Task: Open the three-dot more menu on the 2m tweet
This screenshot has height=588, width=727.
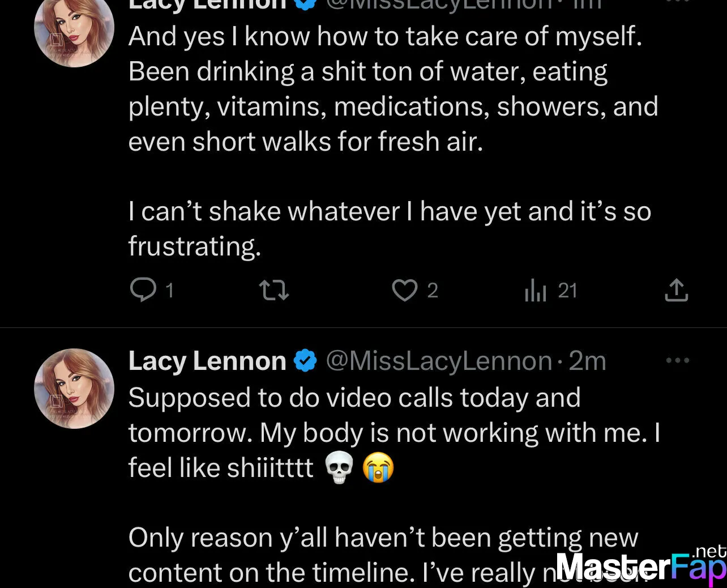Action: pos(678,360)
